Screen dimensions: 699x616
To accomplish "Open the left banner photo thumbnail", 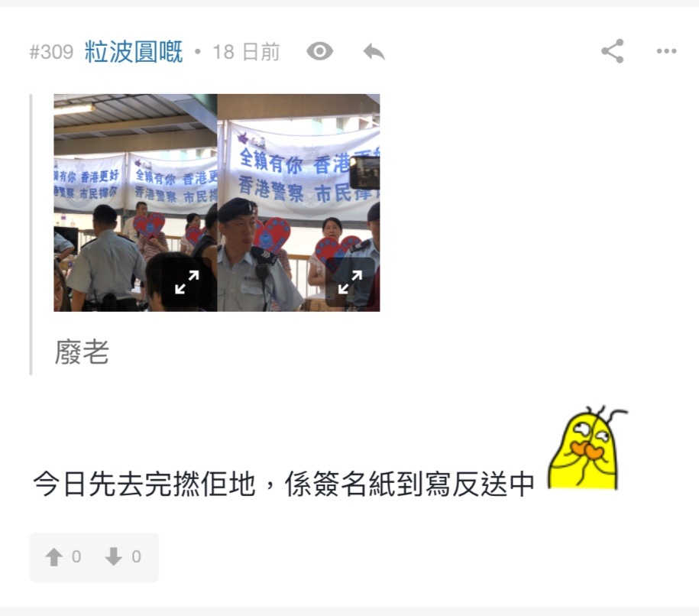I will pyautogui.click(x=135, y=203).
